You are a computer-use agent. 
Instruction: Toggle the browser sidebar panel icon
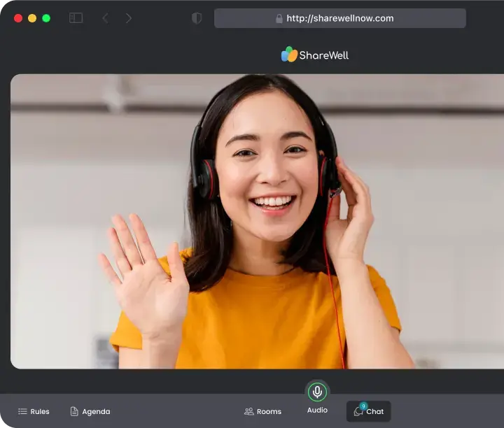pyautogui.click(x=76, y=18)
